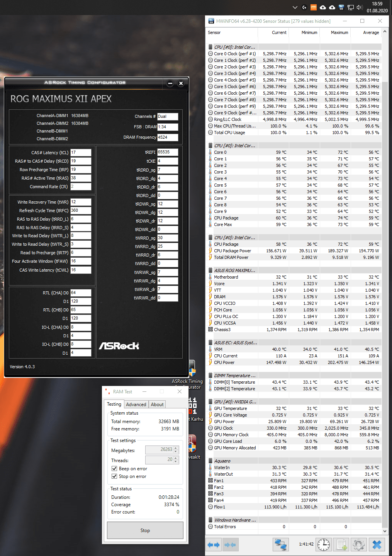Click the Command Rate (CR) field
Image resolution: width=392 pixels, height=556 pixels.
81,187
